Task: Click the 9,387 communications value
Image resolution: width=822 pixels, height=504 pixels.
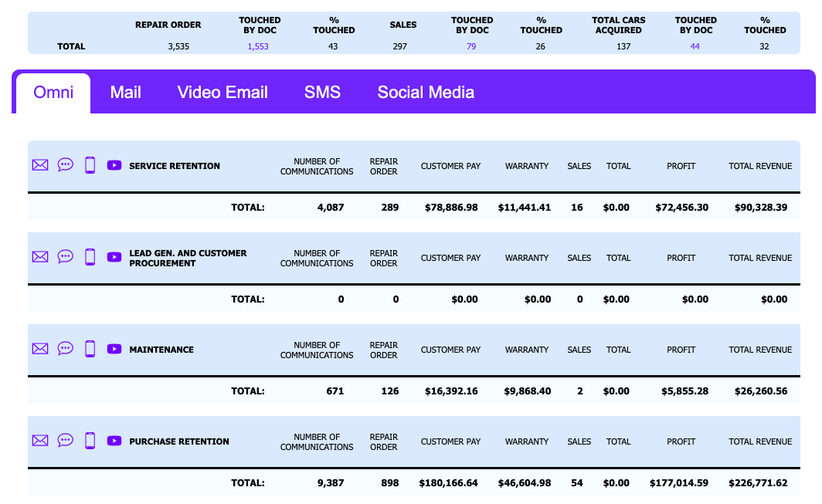Action: point(331,483)
